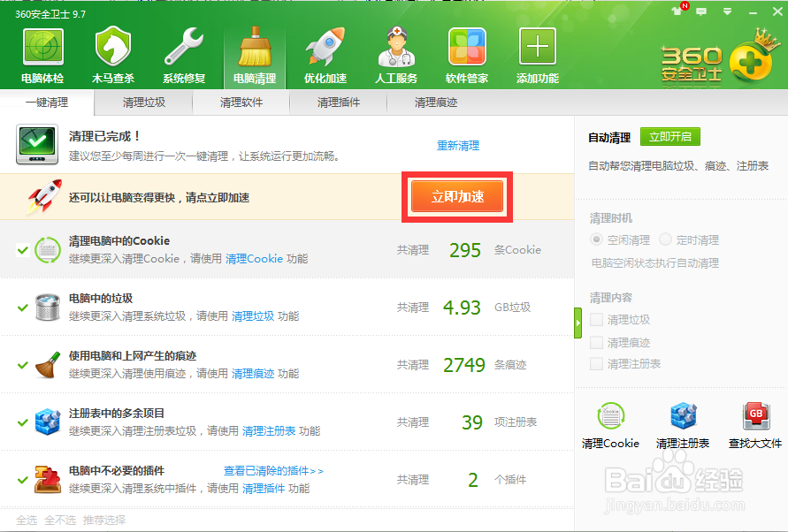Open 木马查杀 horse shield icon
The width and height of the screenshot is (788, 532).
(113, 47)
